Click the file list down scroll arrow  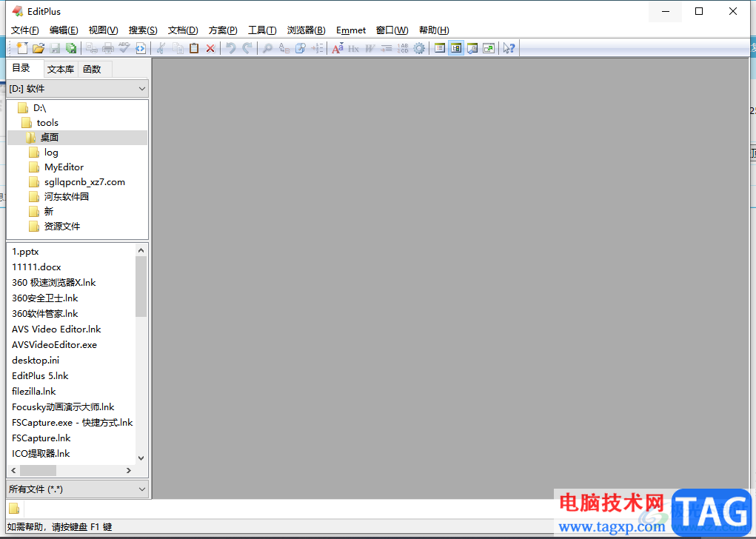(x=141, y=458)
